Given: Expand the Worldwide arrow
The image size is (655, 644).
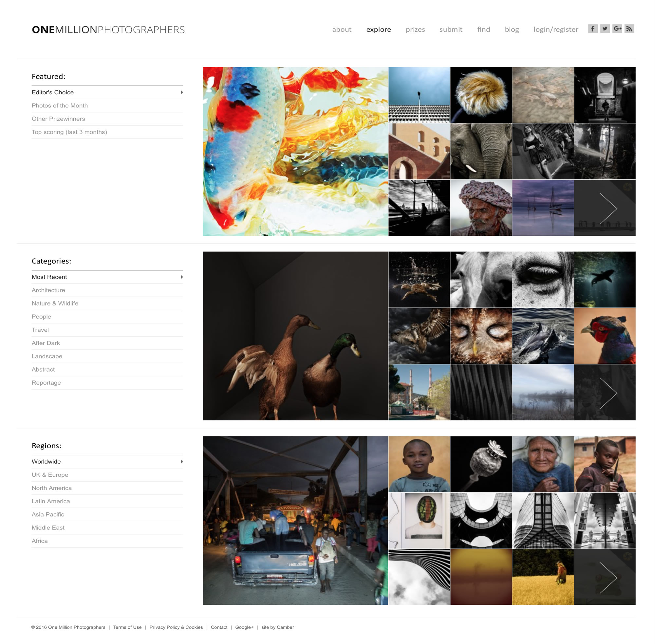Looking at the screenshot, I should tap(182, 462).
